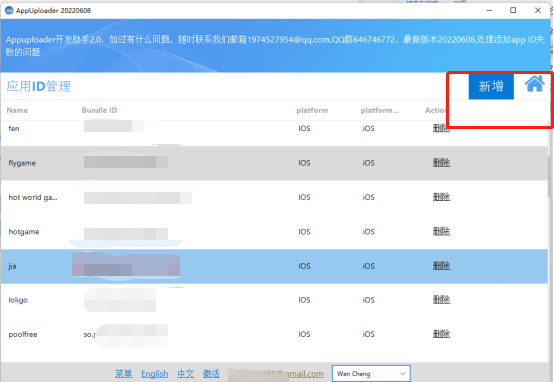Click the 应用ID管理 heading

[39, 86]
